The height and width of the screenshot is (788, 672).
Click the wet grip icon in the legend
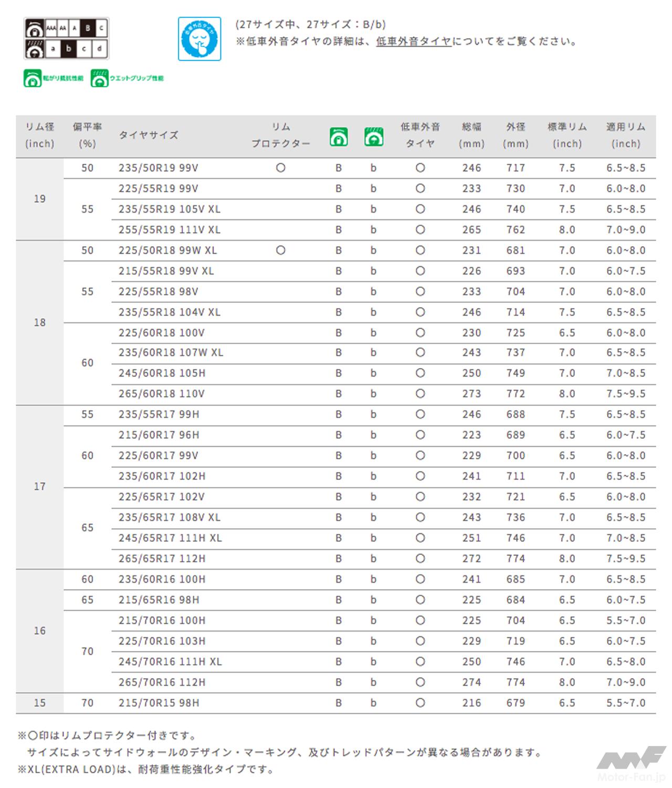coord(99,78)
